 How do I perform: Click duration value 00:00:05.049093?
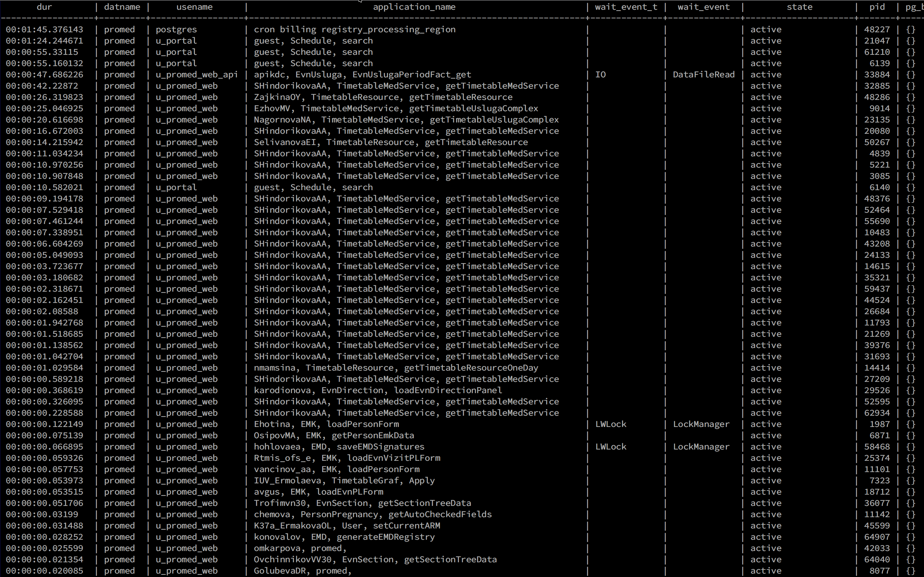point(44,255)
